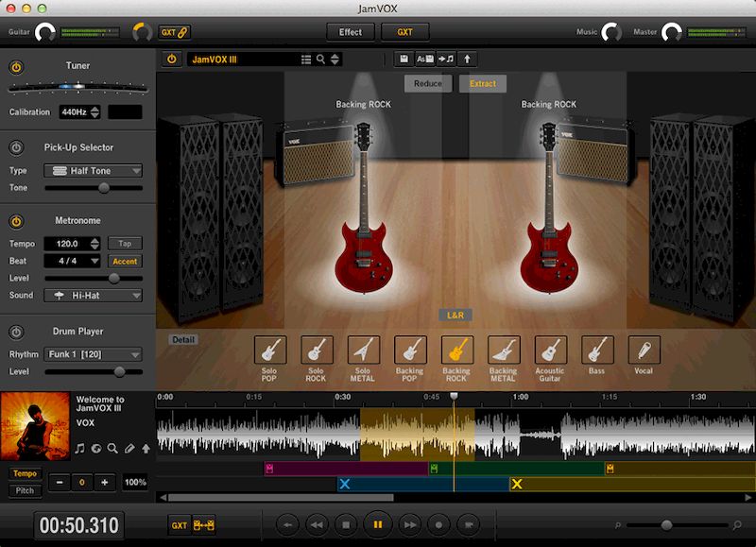This screenshot has height=547, width=756.
Task: Enable the metronome Accent option
Action: tap(126, 261)
